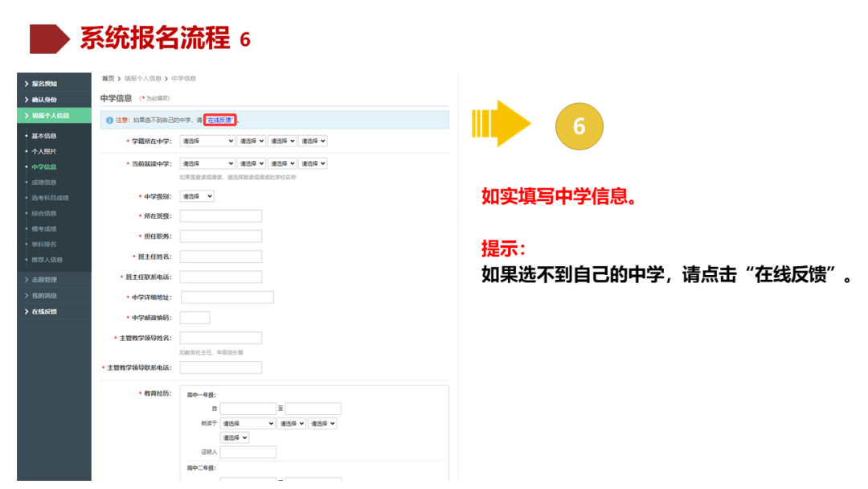
Task: Click the "班主任姓名" input field
Action: (x=221, y=257)
